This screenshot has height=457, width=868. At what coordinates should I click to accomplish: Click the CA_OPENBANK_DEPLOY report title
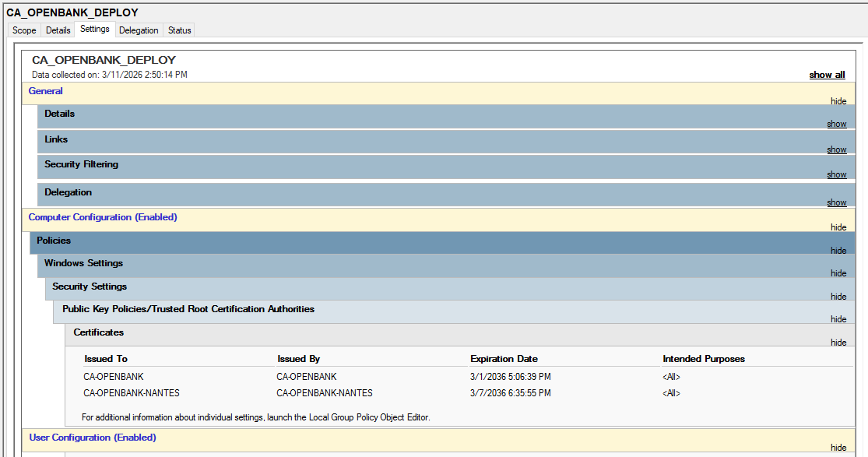click(x=104, y=60)
